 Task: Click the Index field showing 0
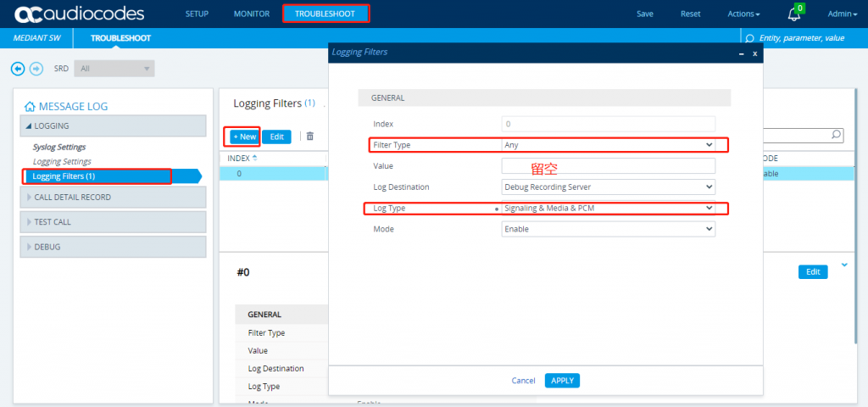[x=609, y=124]
